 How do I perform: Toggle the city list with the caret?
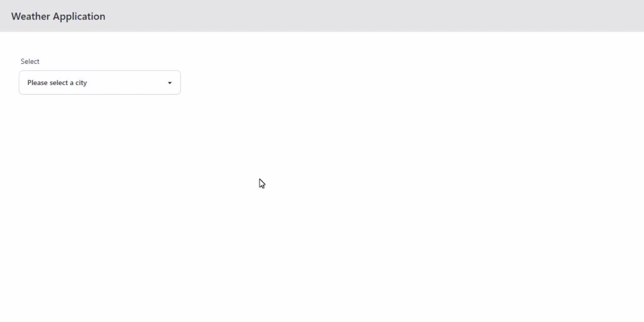point(169,83)
